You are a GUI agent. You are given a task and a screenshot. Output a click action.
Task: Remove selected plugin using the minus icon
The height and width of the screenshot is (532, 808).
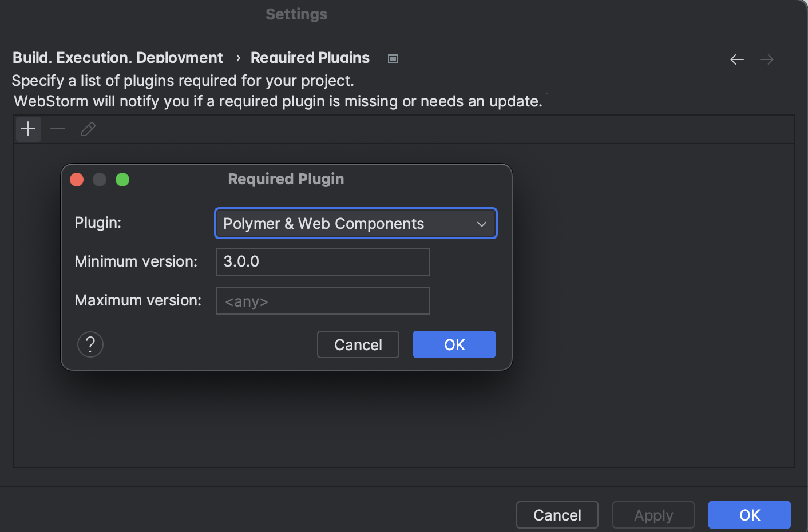pos(57,129)
